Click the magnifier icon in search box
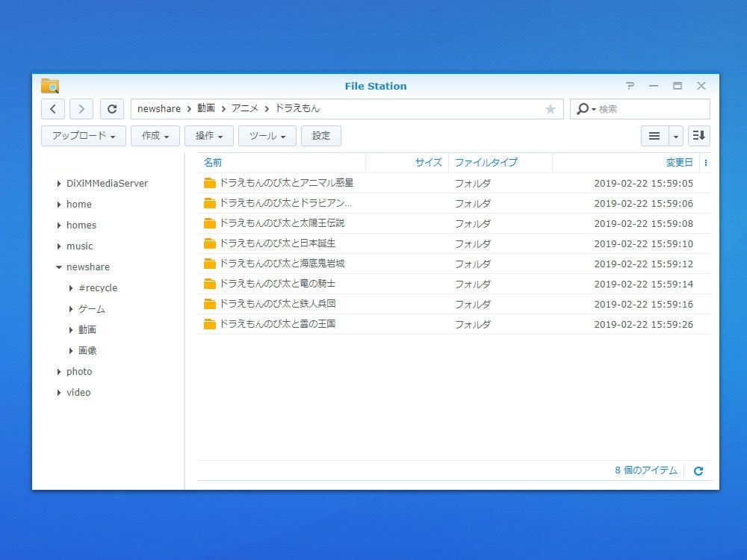 coord(583,109)
